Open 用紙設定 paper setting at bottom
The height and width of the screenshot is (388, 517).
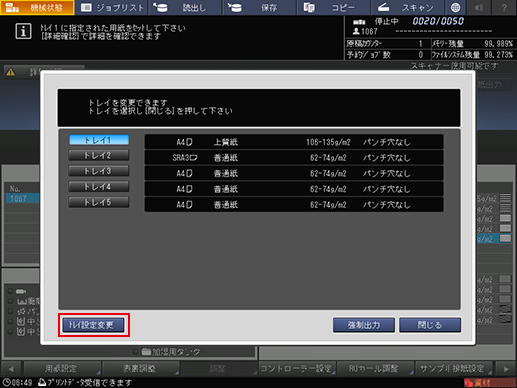pos(62,369)
